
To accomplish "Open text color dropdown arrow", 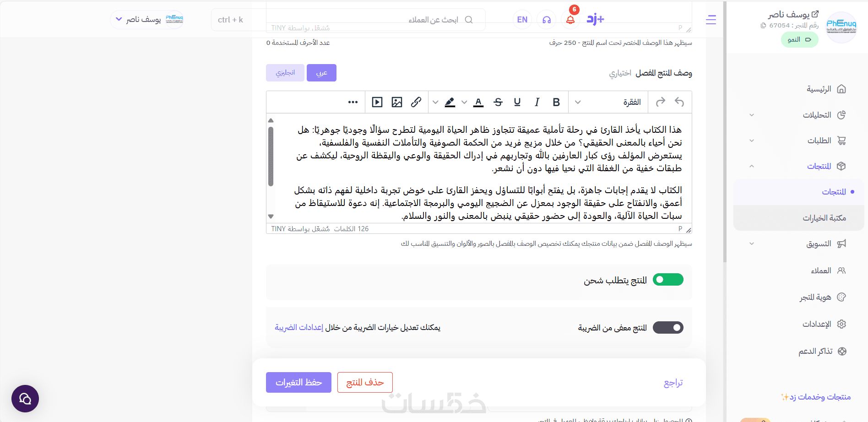I will pyautogui.click(x=464, y=102).
